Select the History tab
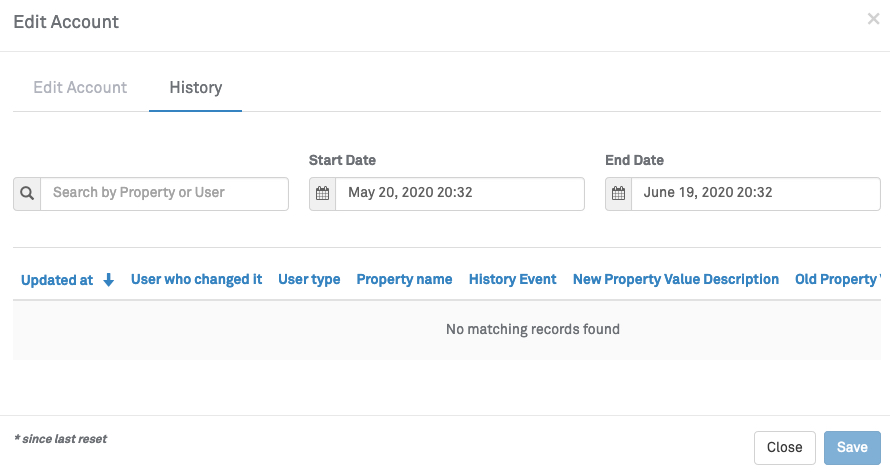This screenshot has width=890, height=472. point(195,87)
